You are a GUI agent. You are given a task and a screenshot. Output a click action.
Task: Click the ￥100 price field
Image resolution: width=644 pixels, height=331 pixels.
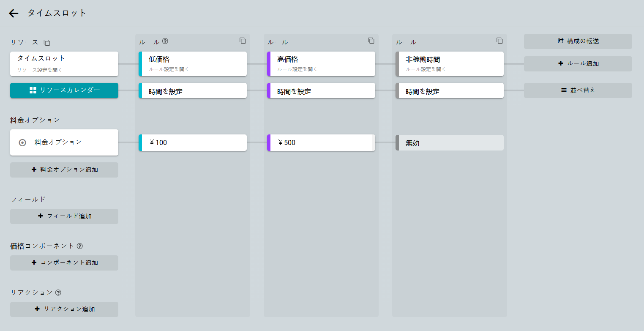point(194,143)
